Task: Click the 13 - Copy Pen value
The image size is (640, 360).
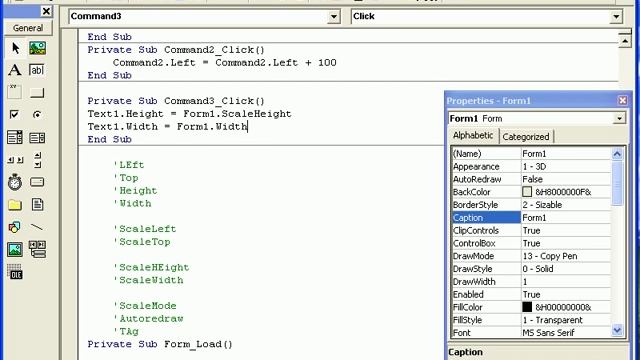Action: click(x=550, y=256)
